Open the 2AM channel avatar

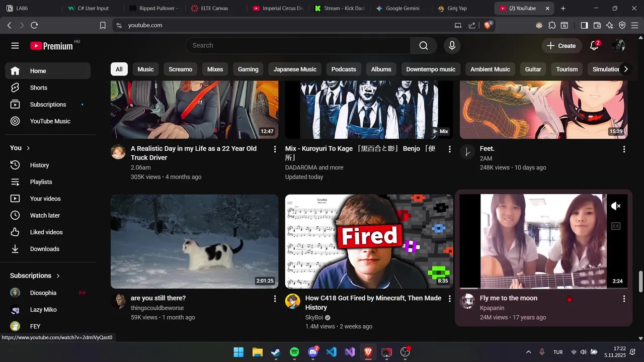click(x=467, y=152)
